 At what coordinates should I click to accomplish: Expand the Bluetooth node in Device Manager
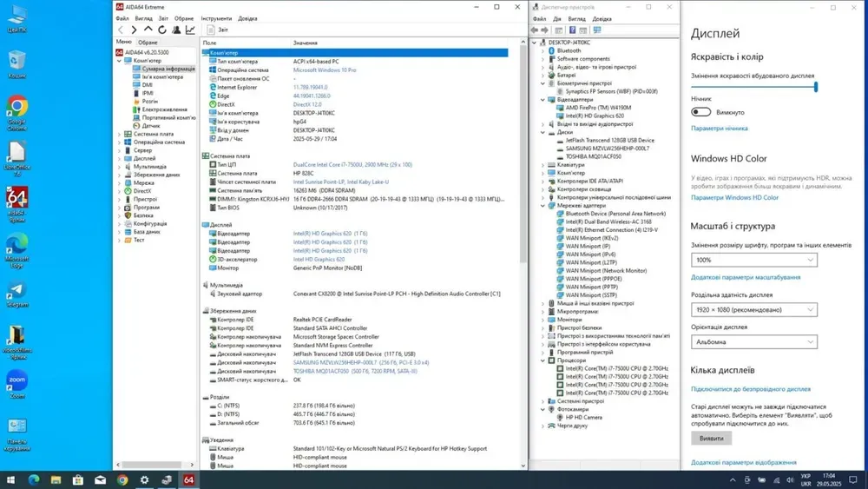click(543, 50)
